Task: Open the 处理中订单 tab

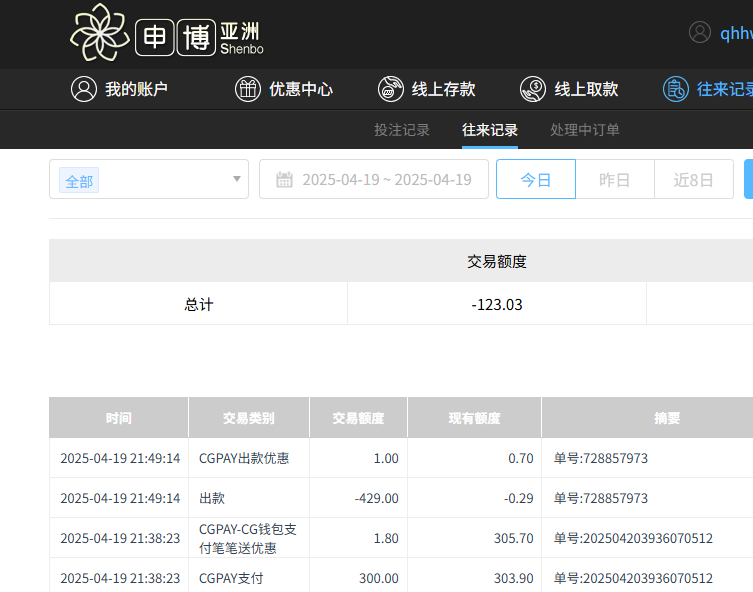Action: [585, 130]
